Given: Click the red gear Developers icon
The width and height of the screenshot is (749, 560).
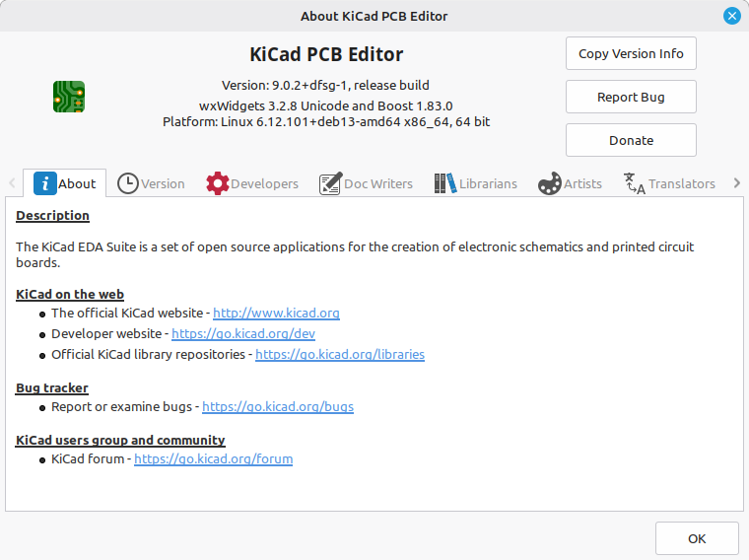Looking at the screenshot, I should tap(218, 183).
